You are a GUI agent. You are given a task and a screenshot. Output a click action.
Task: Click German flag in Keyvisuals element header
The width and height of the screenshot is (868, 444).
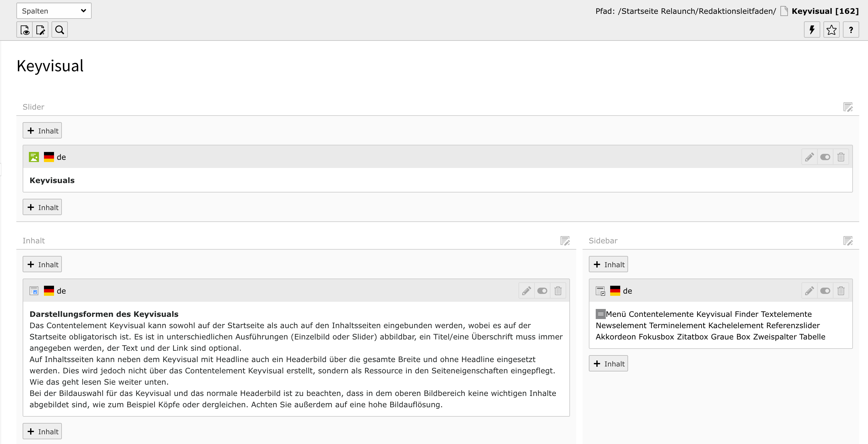coord(49,157)
